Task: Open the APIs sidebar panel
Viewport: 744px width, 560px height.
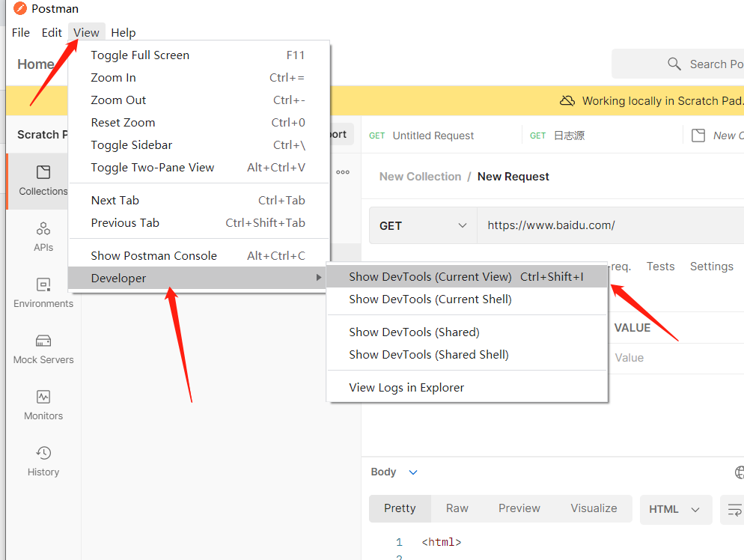Action: pos(43,237)
